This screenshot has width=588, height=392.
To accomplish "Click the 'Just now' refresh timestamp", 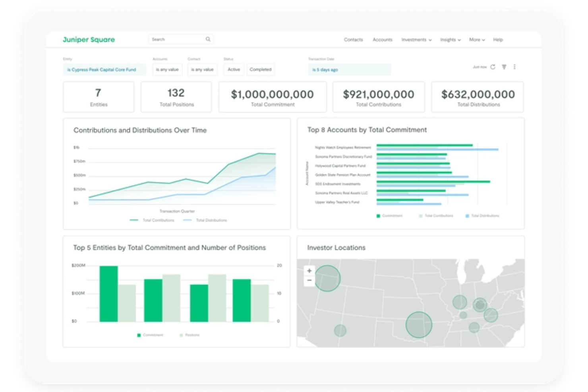I will coord(480,67).
